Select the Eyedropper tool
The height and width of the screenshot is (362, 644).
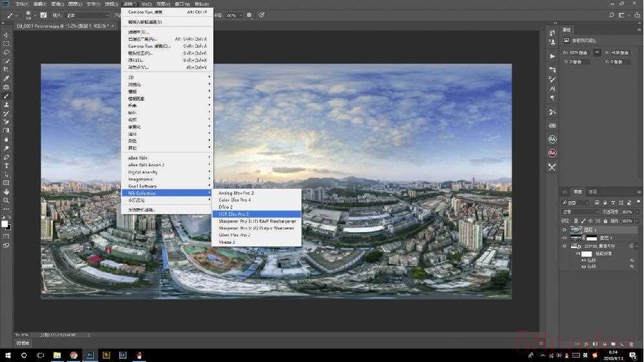pyautogui.click(x=6, y=78)
